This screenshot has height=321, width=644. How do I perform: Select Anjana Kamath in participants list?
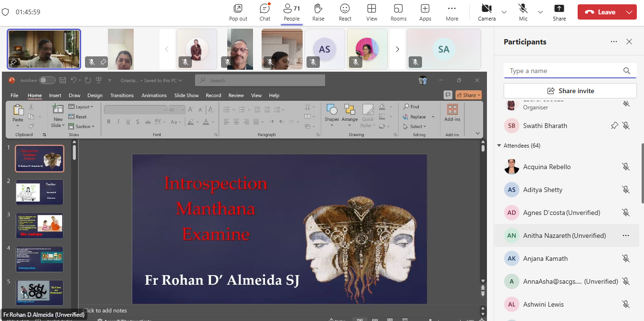[x=567, y=258]
